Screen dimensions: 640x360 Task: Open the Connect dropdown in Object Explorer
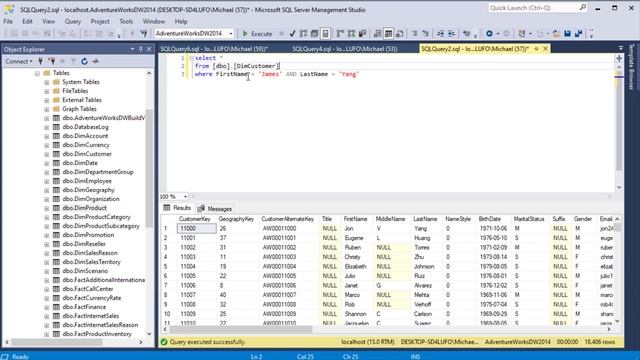(19, 61)
